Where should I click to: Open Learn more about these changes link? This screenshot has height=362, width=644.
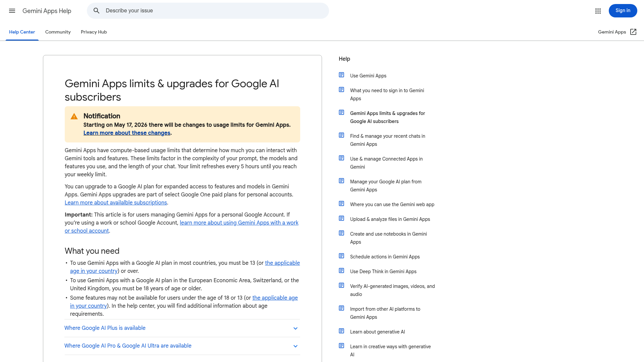pyautogui.click(x=127, y=133)
